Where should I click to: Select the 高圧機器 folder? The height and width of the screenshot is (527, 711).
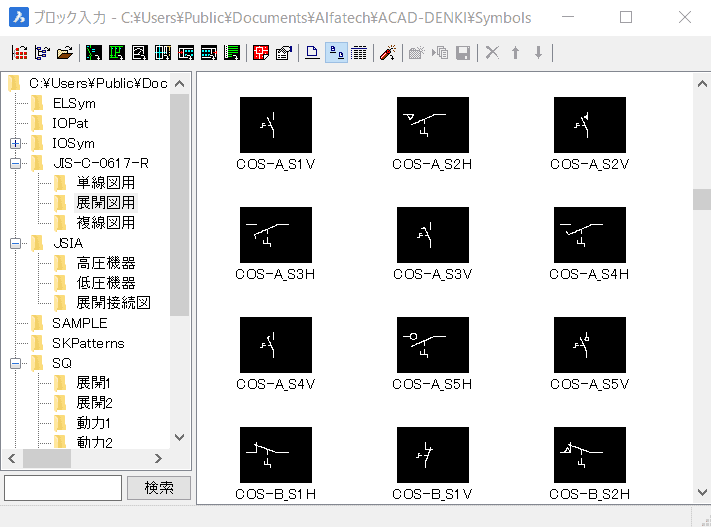[x=106, y=263]
